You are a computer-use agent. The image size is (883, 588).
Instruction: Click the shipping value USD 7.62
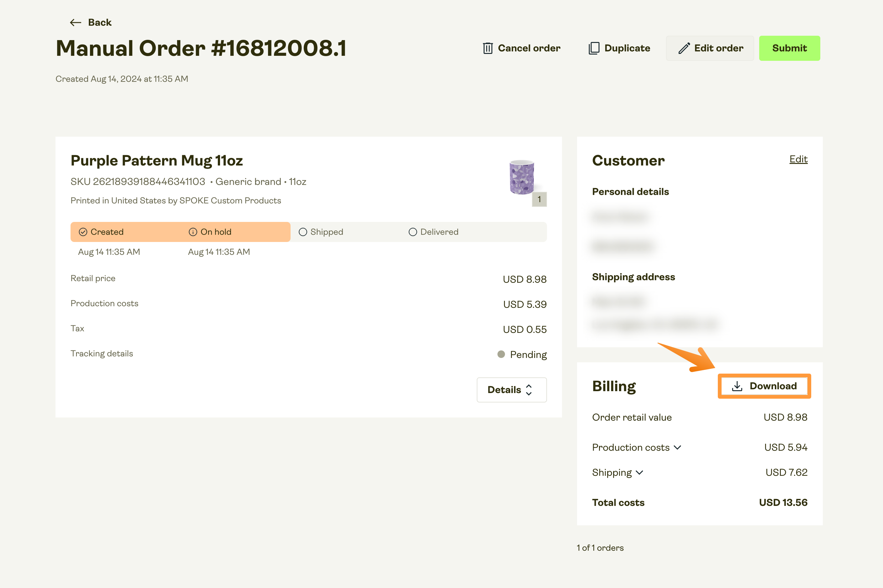[x=786, y=473]
